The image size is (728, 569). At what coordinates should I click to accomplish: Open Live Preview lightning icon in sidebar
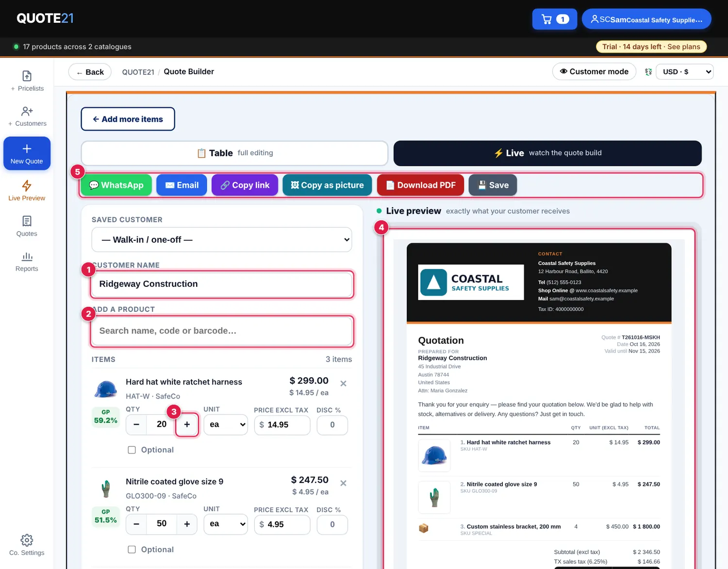click(x=27, y=185)
